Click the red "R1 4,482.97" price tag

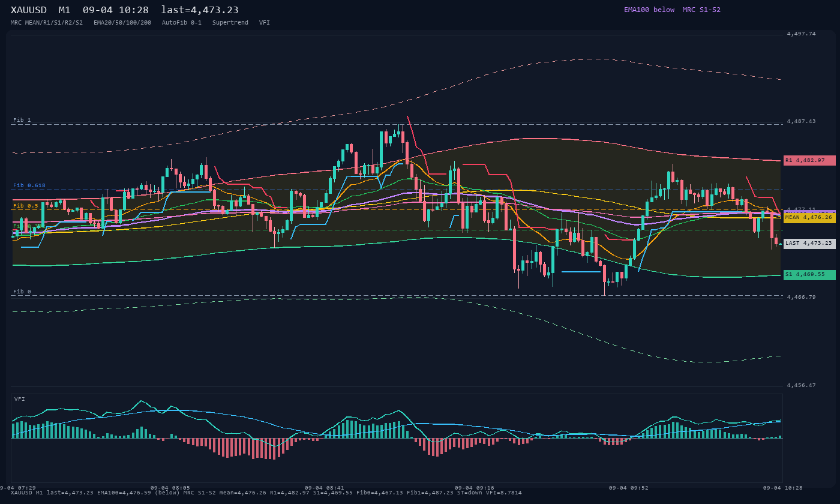pos(809,160)
